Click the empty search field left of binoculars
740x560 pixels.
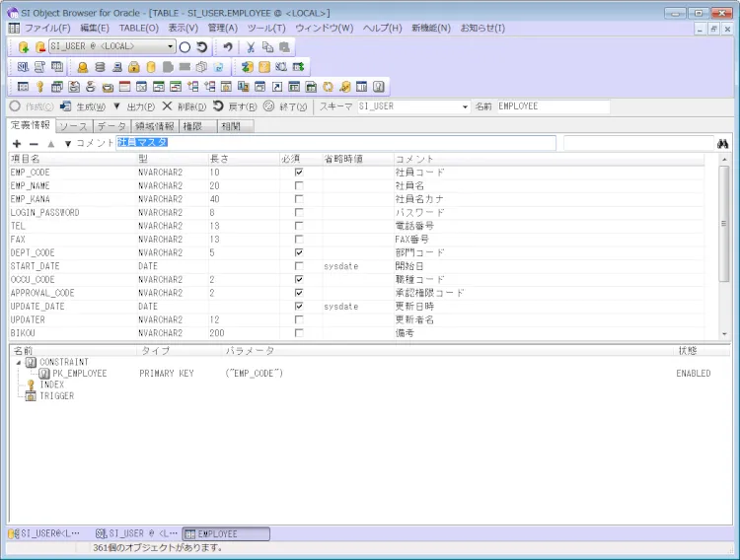click(638, 143)
